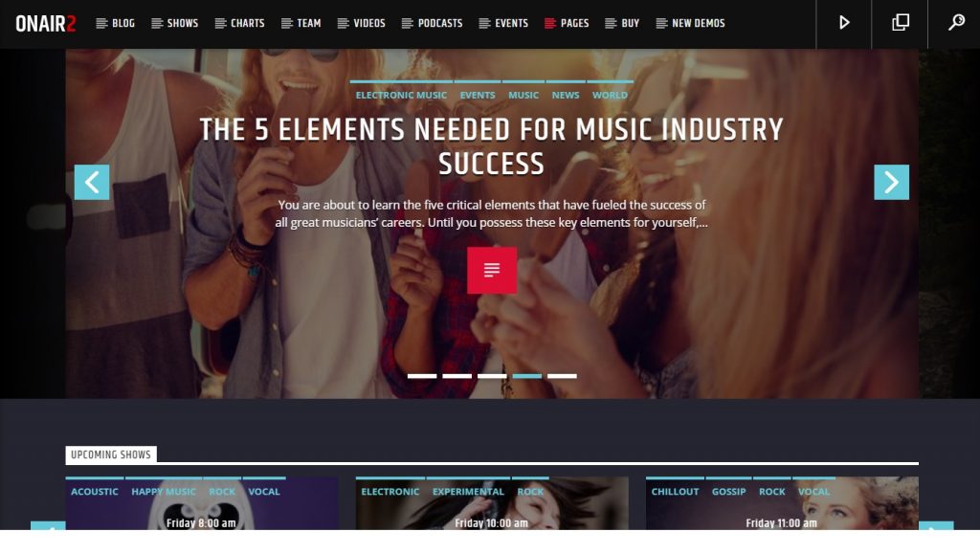
Task: Expand the New Demos menu
Action: point(691,23)
